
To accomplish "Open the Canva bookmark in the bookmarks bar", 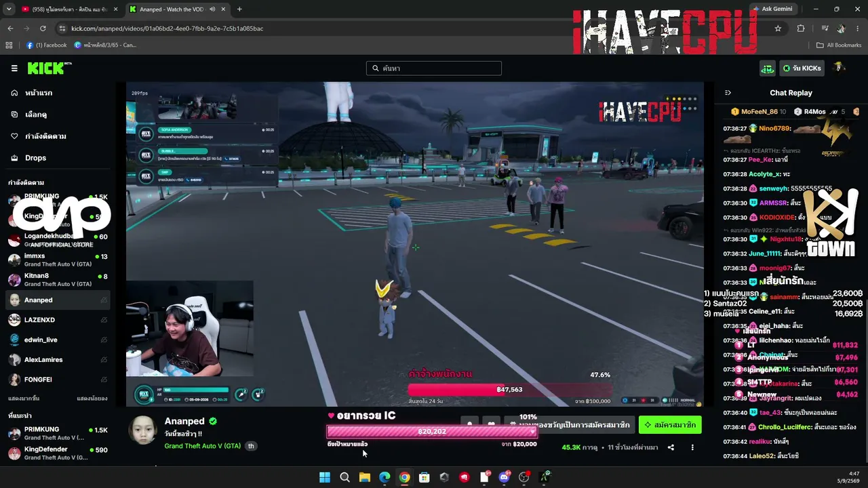I will point(106,45).
